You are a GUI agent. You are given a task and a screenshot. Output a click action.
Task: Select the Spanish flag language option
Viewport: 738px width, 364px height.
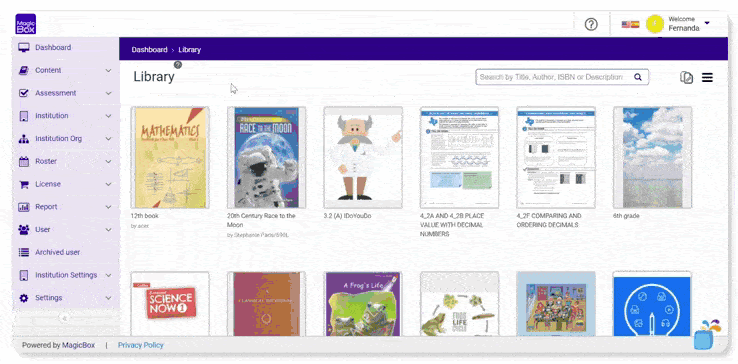pyautogui.click(x=635, y=24)
